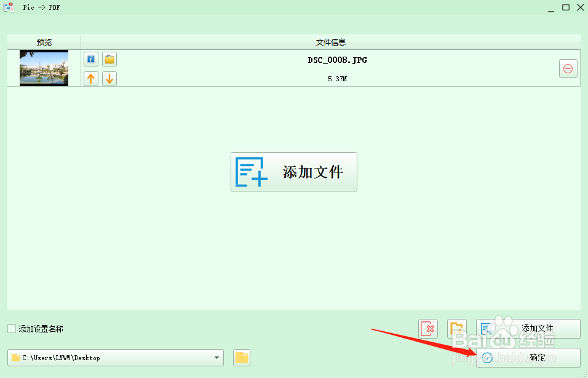
Task: Click the 预览 column header
Action: 44,41
